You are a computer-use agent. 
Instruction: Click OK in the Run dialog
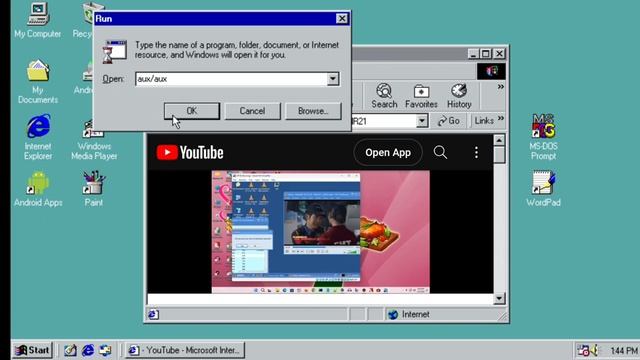192,111
